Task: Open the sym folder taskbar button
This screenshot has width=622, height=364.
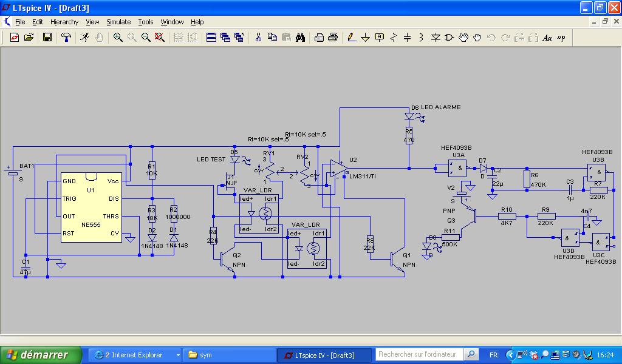Action: [x=229, y=355]
